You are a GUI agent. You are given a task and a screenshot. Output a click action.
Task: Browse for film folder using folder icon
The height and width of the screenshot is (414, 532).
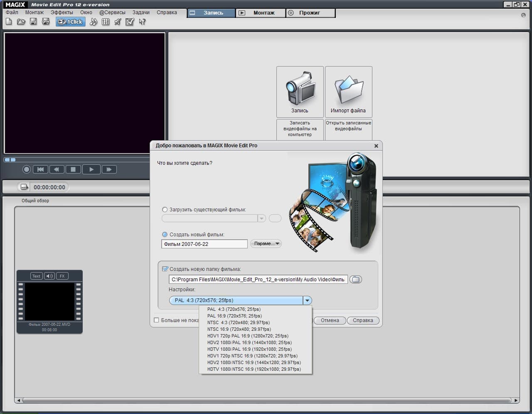click(x=356, y=280)
